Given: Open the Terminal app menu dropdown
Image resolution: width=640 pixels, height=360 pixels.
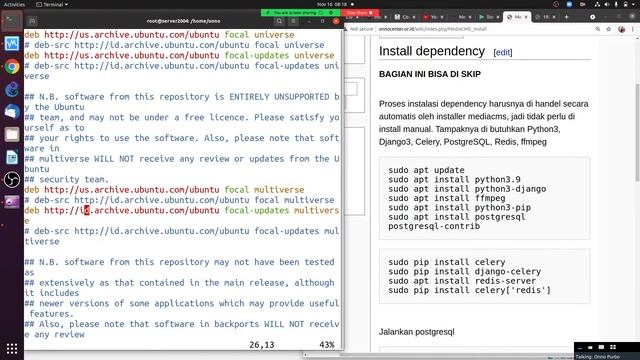Looking at the screenshot, I should coord(52,4).
